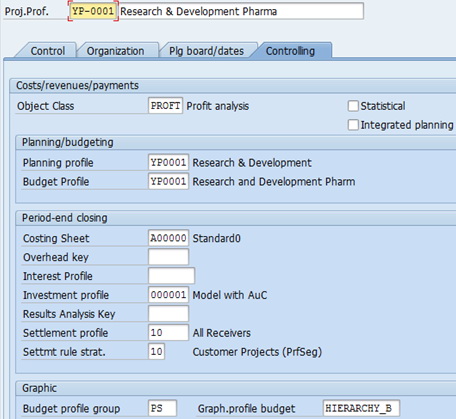Click the Costs/revenues/payments group header
Image resolution: width=456 pixels, height=419 pixels.
pos(77,86)
